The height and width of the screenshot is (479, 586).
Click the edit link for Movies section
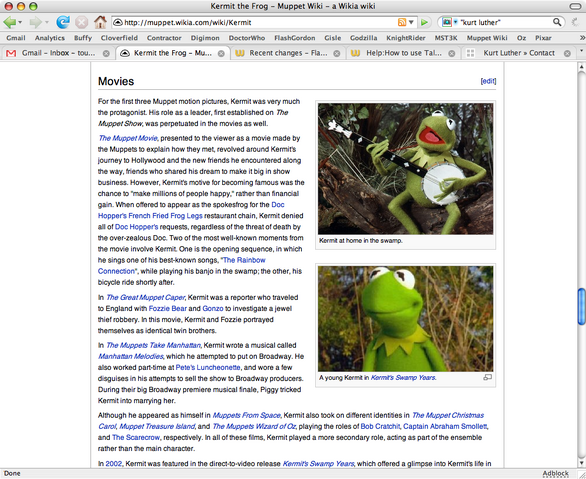[488, 81]
